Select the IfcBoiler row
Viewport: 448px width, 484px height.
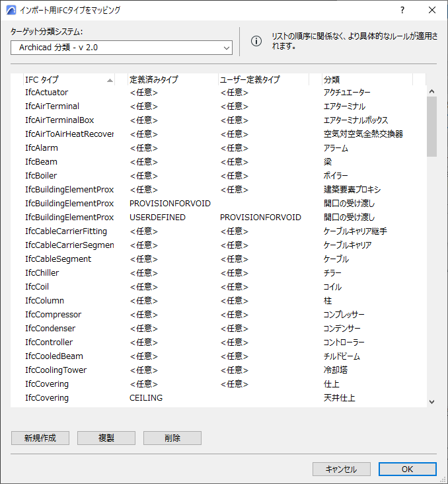click(219, 176)
